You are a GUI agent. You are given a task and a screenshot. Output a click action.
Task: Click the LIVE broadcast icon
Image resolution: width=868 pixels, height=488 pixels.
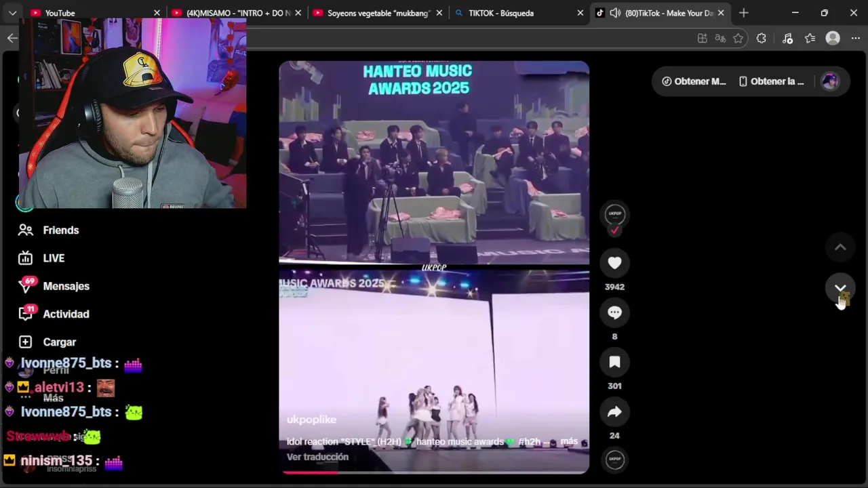click(26, 258)
